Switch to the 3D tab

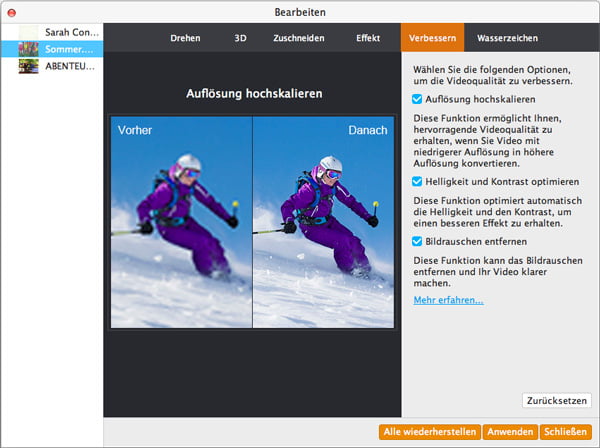(240, 38)
